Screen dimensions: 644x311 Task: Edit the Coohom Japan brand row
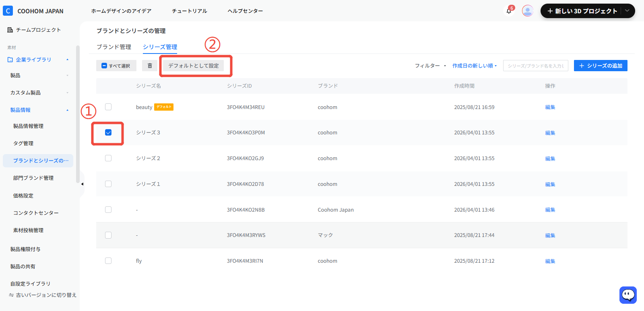pos(550,210)
